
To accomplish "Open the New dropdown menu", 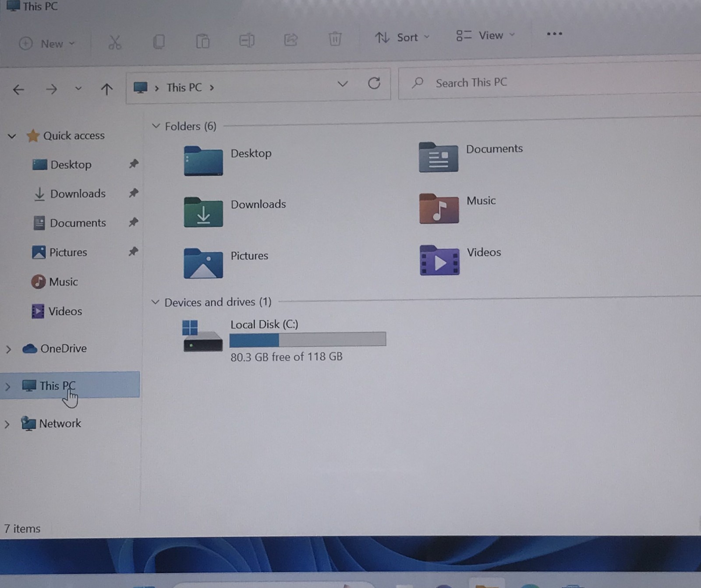I will pos(47,43).
